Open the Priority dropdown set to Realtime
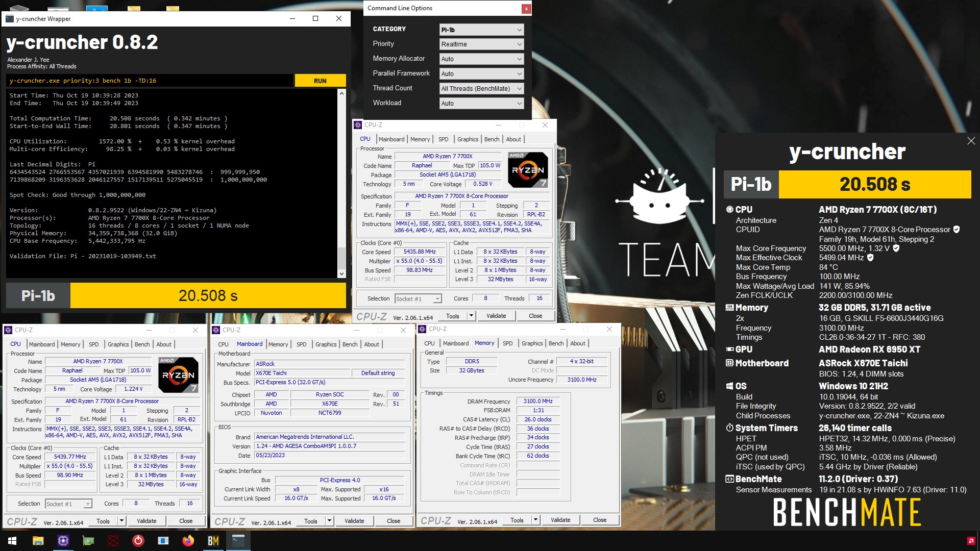980x551 pixels. [481, 44]
